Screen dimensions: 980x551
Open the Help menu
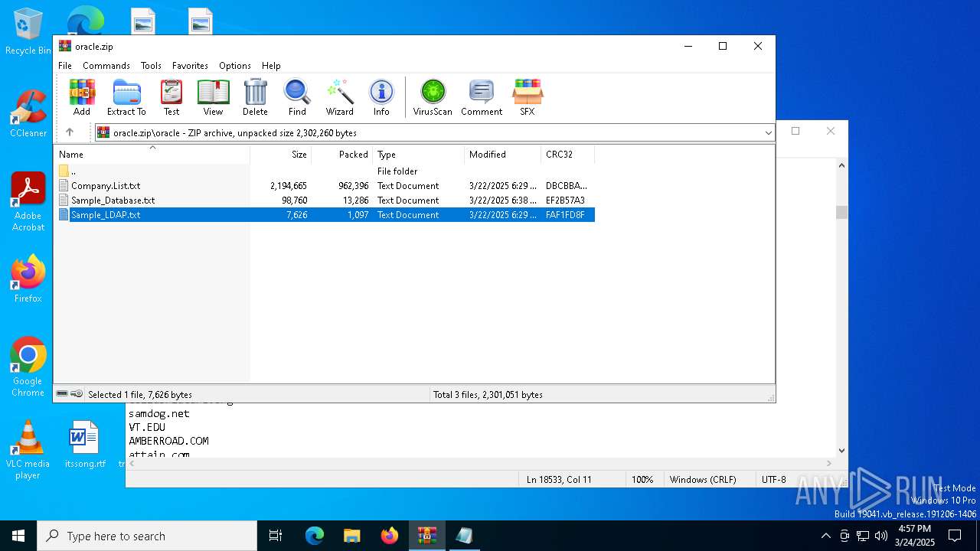click(x=271, y=66)
